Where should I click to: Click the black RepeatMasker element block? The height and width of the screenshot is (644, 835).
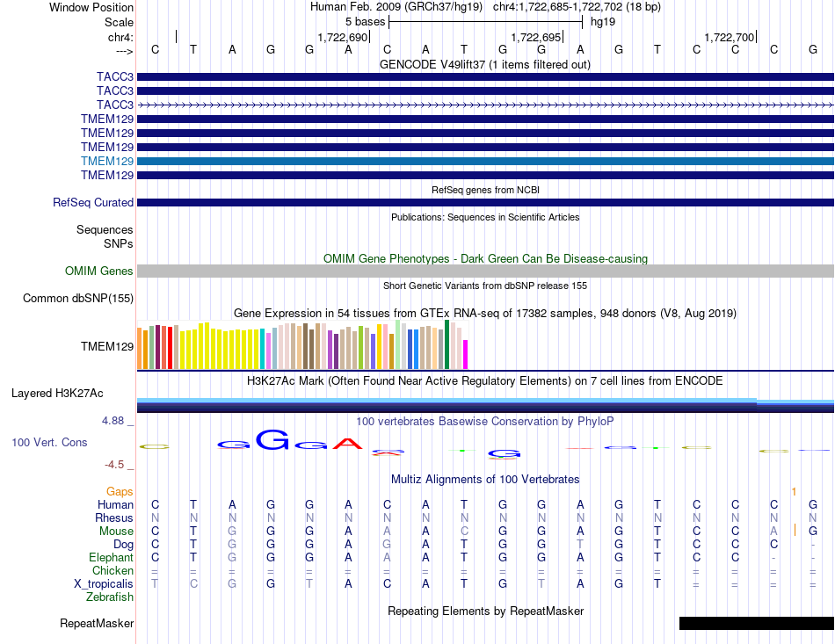click(756, 623)
